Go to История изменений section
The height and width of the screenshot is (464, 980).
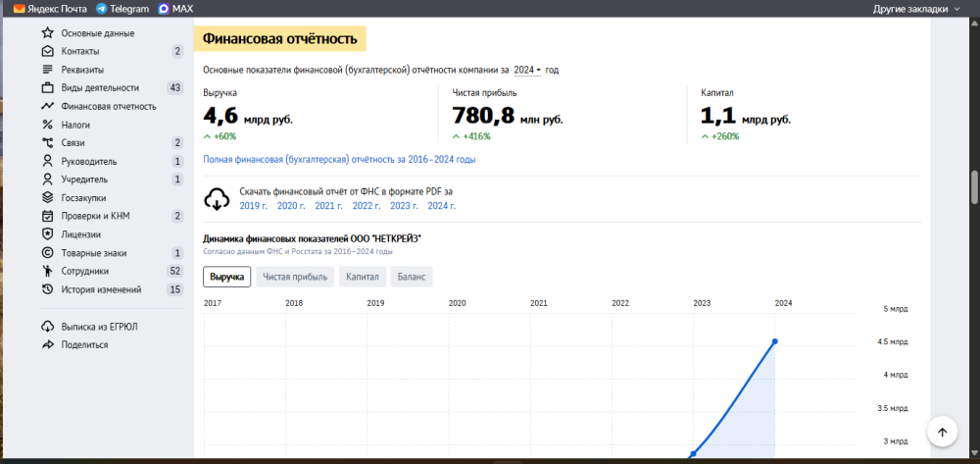pos(101,289)
